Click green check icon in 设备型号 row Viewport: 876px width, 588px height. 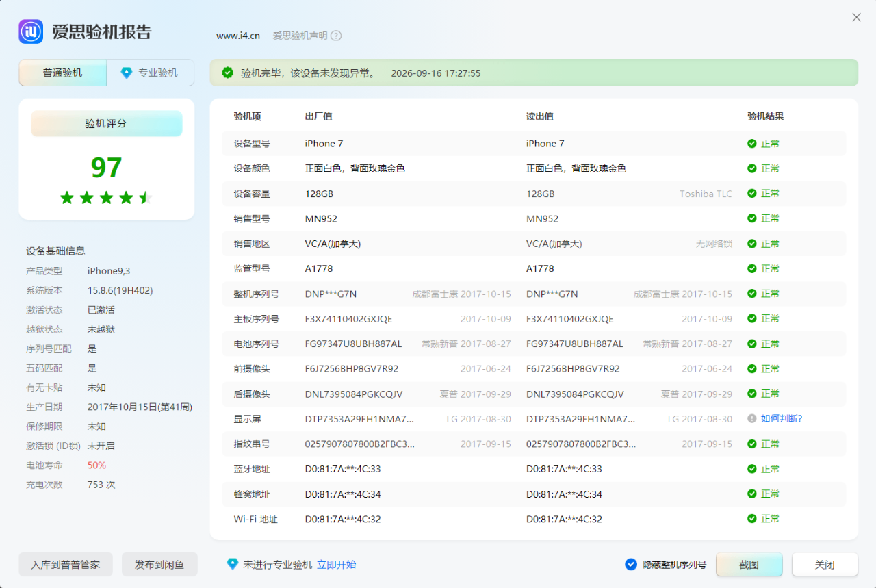pyautogui.click(x=751, y=144)
